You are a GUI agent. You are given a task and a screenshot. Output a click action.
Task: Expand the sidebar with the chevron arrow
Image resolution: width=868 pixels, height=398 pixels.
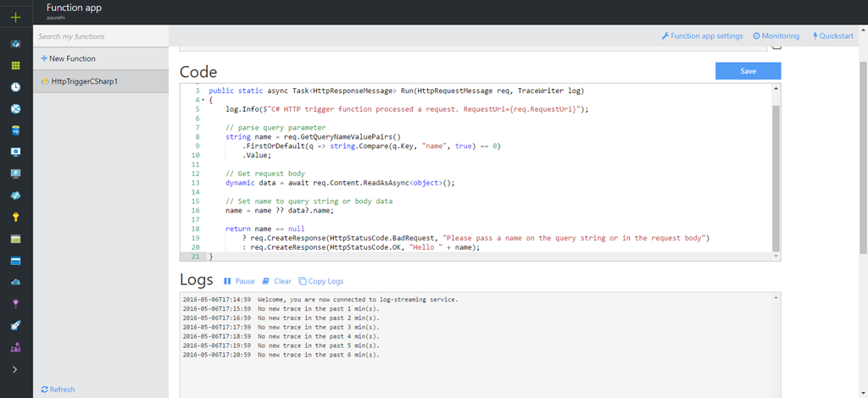tap(15, 369)
